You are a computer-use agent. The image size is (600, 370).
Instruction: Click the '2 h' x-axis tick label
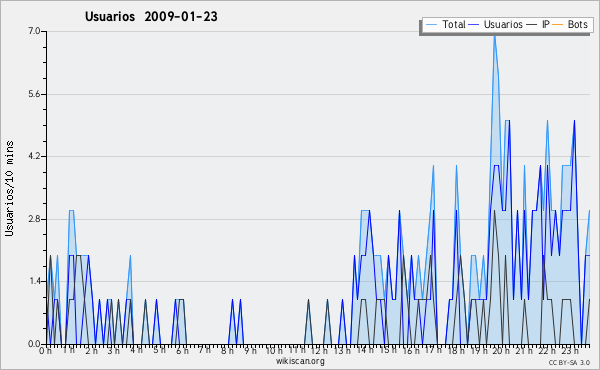[91, 350]
